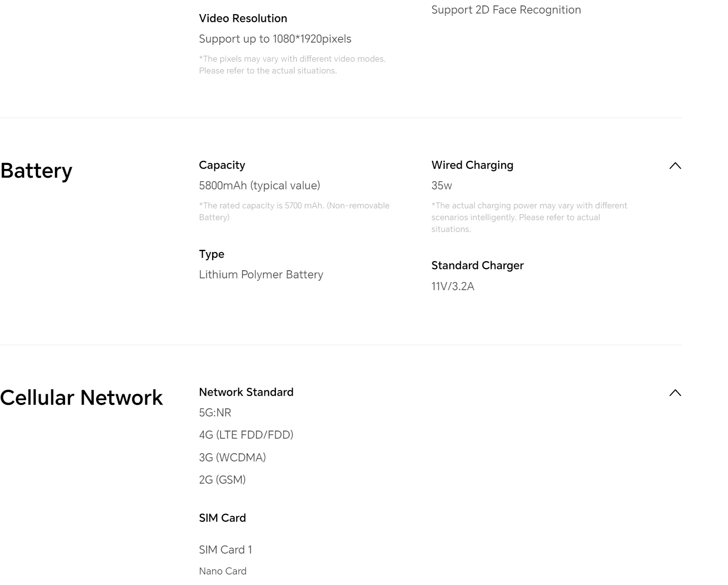Click the Support 2D Face Recognition text
This screenshot has width=728, height=585.
[506, 10]
